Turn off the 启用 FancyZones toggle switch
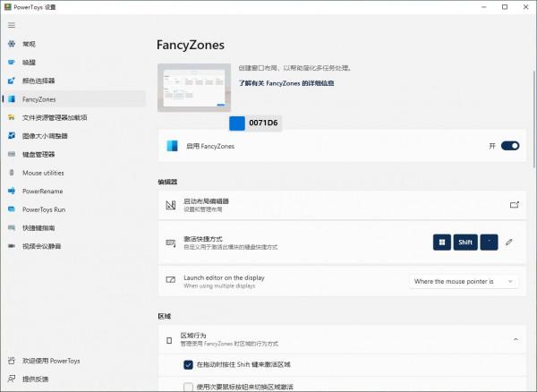The width and height of the screenshot is (537, 392). pos(510,146)
